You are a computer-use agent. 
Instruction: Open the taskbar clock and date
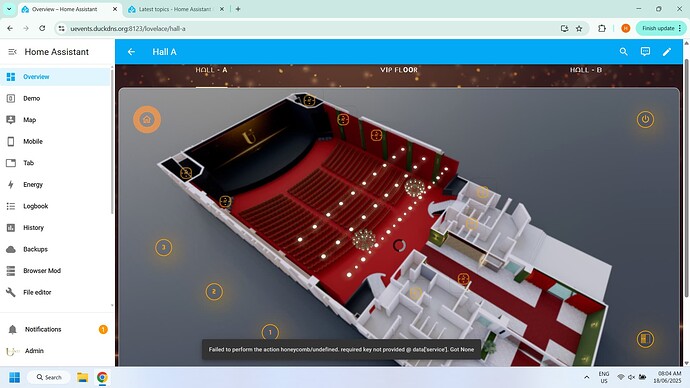[668, 377]
